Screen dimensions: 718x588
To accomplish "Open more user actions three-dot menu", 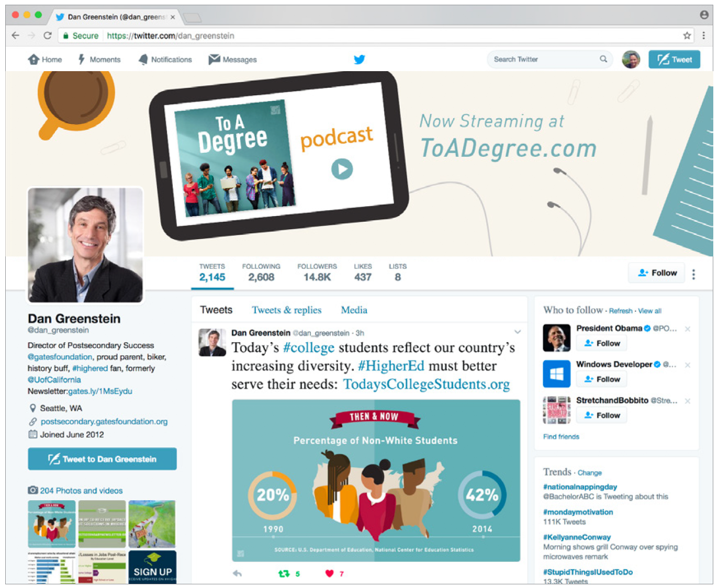I will pyautogui.click(x=693, y=274).
